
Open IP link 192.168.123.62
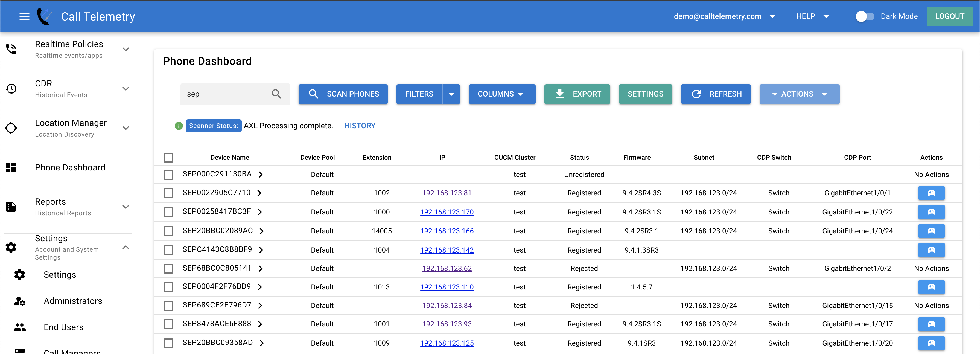tap(447, 268)
